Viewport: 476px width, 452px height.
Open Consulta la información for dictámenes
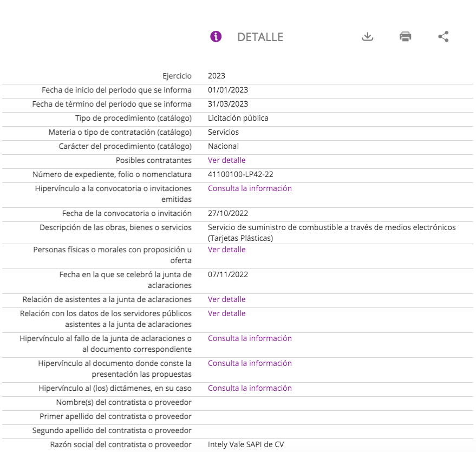pyautogui.click(x=250, y=388)
